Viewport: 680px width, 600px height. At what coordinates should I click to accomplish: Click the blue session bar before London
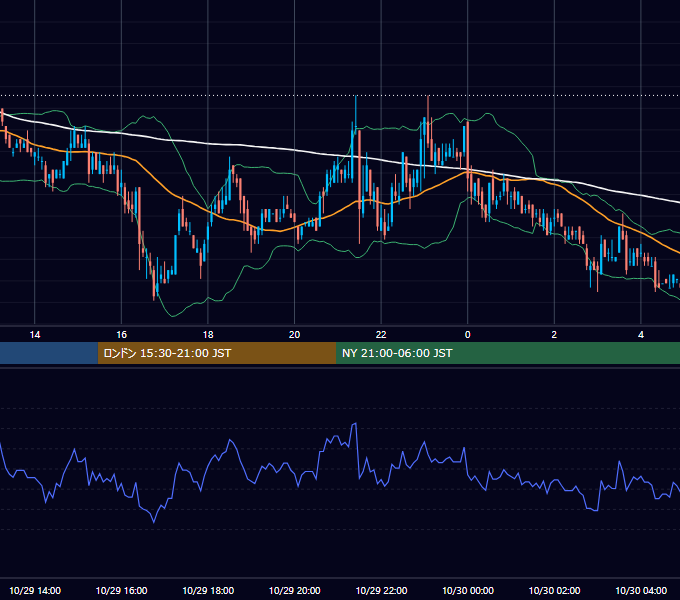pyautogui.click(x=49, y=353)
